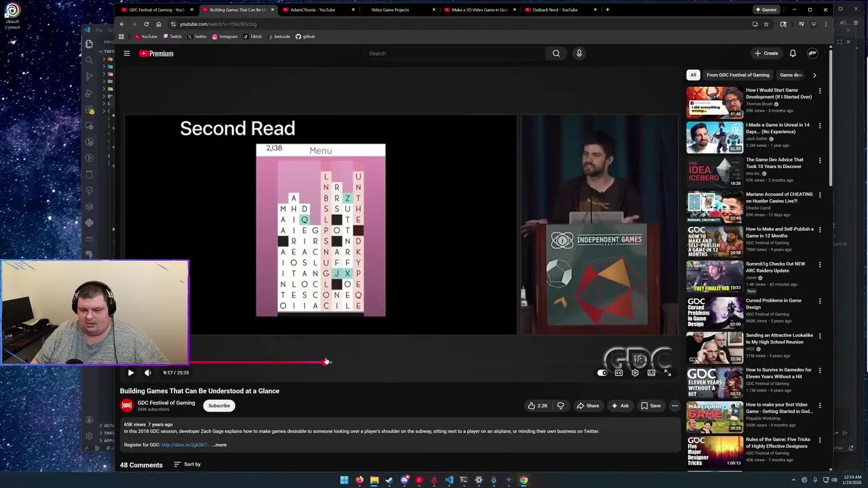This screenshot has height=488, width=868.
Task: Expand description with ...more
Action: tap(219, 445)
